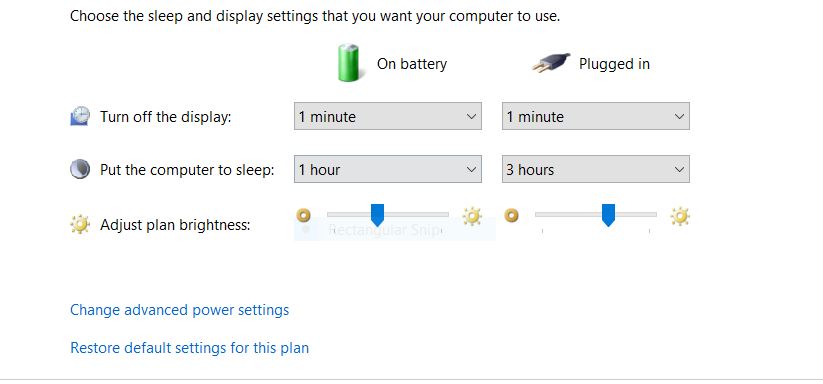
Task: Expand the 1 hour sleep dropdown
Action: click(388, 169)
